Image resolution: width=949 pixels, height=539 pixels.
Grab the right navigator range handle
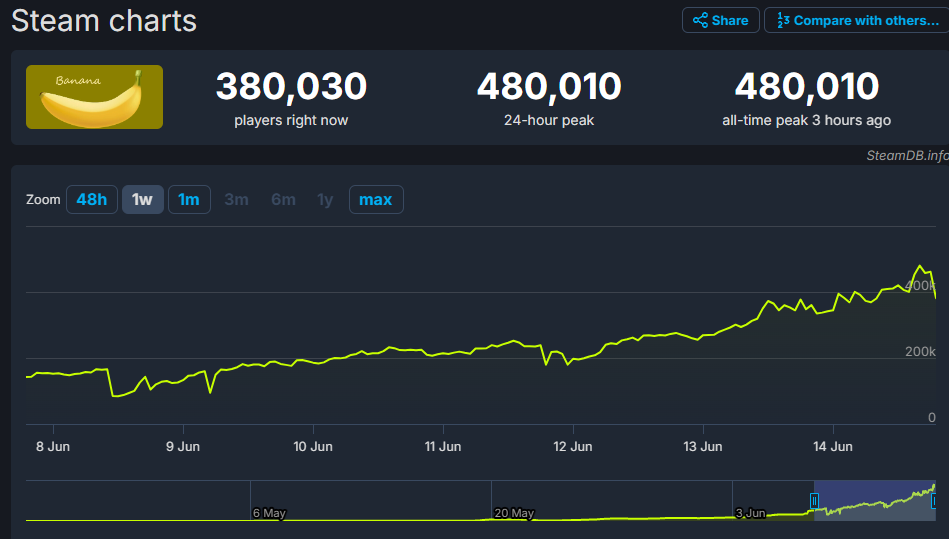click(x=934, y=501)
